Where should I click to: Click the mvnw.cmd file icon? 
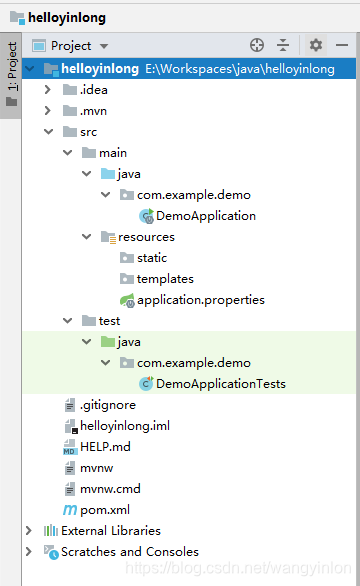[x=70, y=489]
